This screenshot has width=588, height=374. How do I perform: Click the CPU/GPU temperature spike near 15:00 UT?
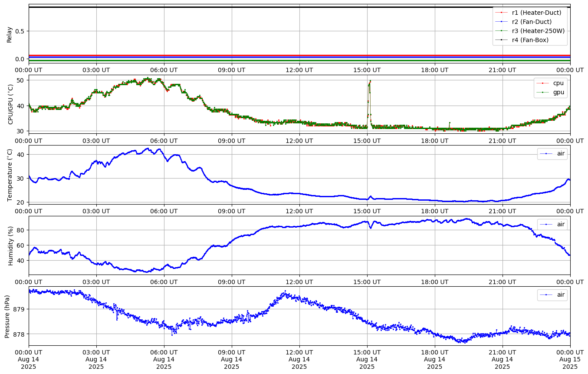tap(369, 103)
